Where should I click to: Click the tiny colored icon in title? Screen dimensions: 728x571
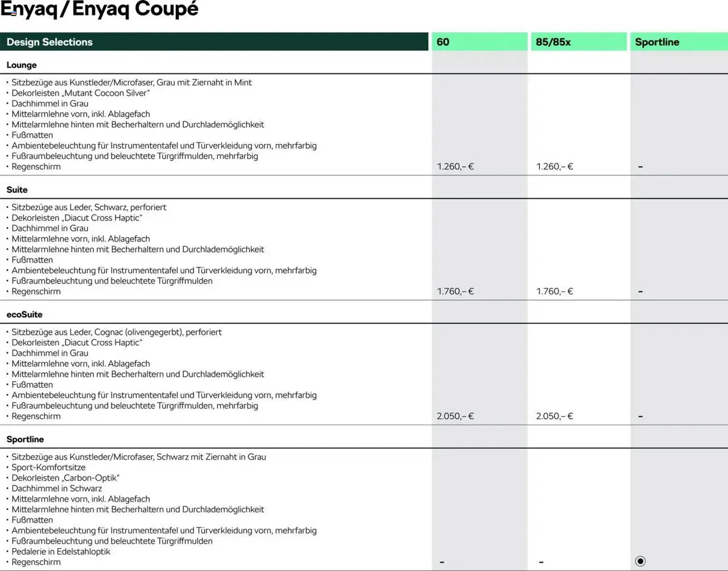click(x=14, y=14)
